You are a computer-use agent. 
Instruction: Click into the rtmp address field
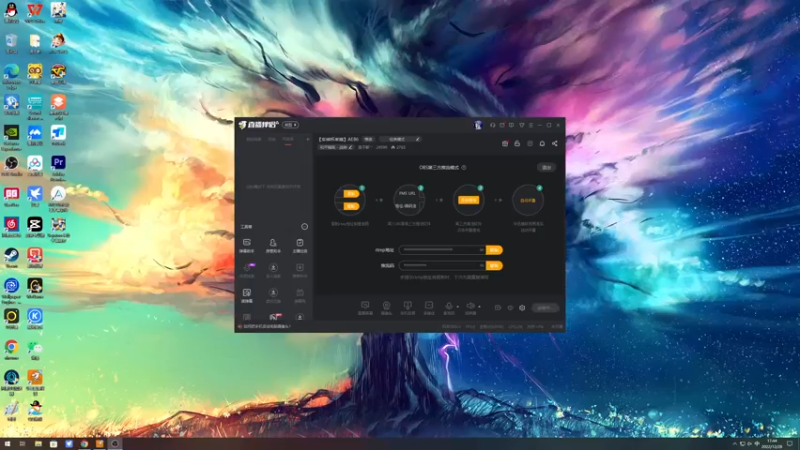pos(442,250)
